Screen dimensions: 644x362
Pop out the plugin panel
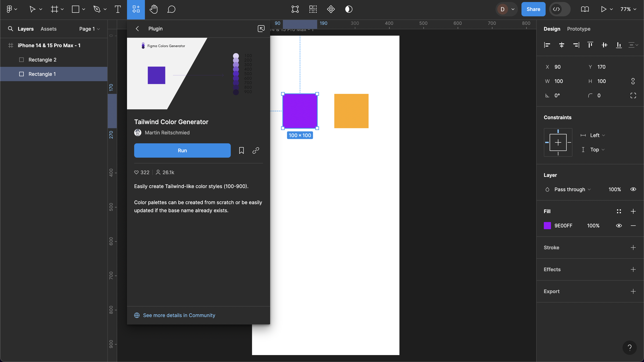click(x=261, y=28)
